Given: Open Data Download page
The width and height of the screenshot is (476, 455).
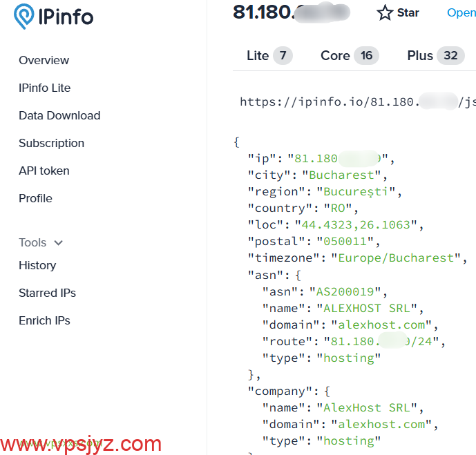Looking at the screenshot, I should [59, 115].
